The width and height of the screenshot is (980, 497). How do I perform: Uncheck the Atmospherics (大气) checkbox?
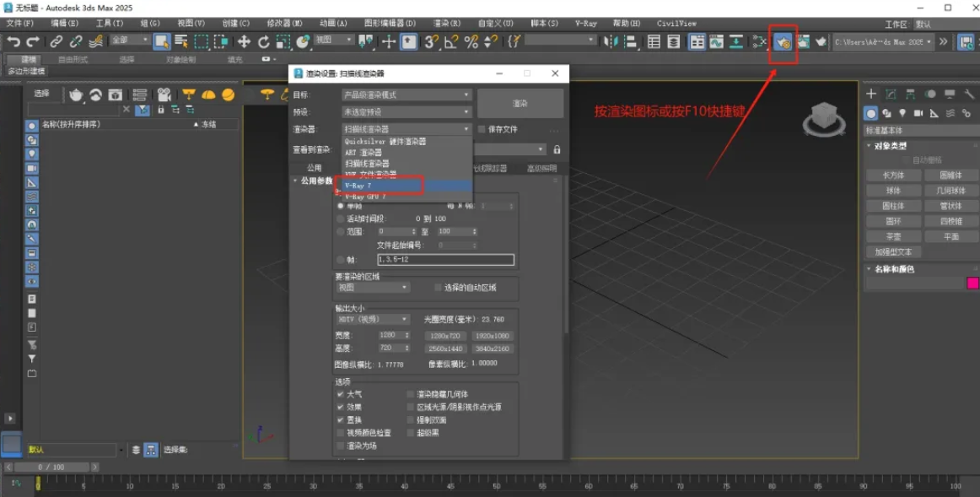[341, 394]
